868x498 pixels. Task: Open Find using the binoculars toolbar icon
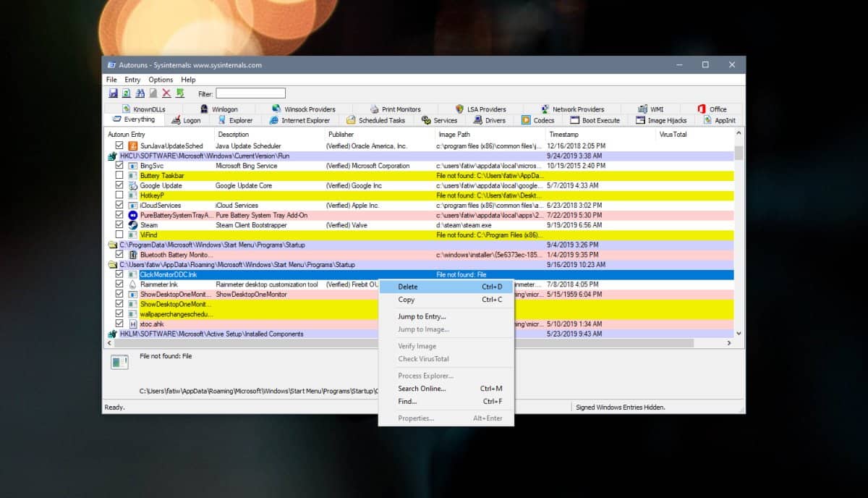[139, 93]
